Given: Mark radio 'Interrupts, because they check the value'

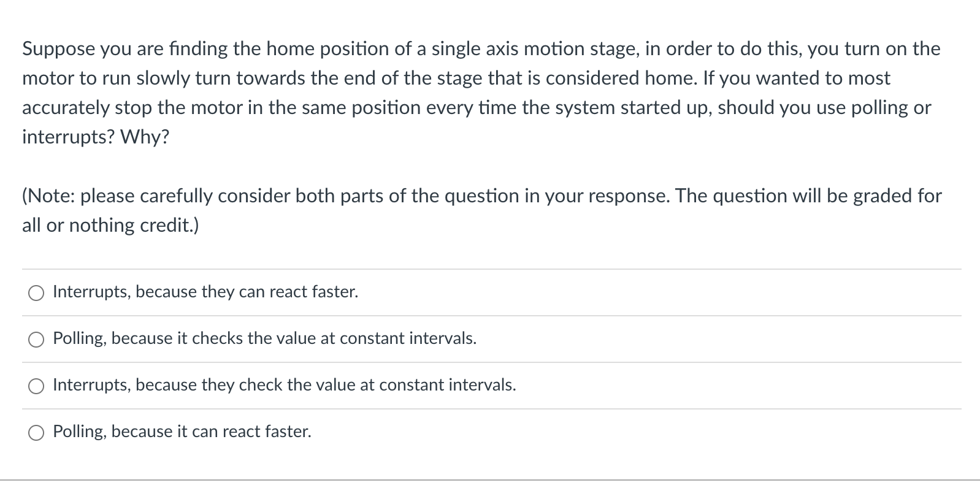Looking at the screenshot, I should pos(36,387).
